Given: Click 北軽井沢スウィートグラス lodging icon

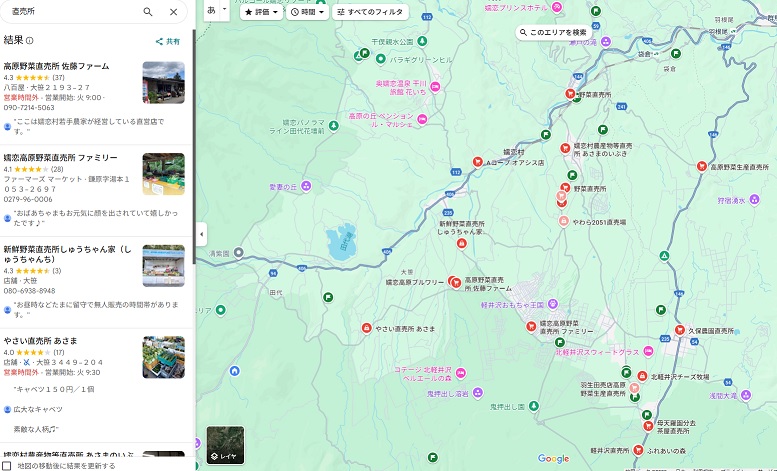Looking at the screenshot, I should point(648,352).
